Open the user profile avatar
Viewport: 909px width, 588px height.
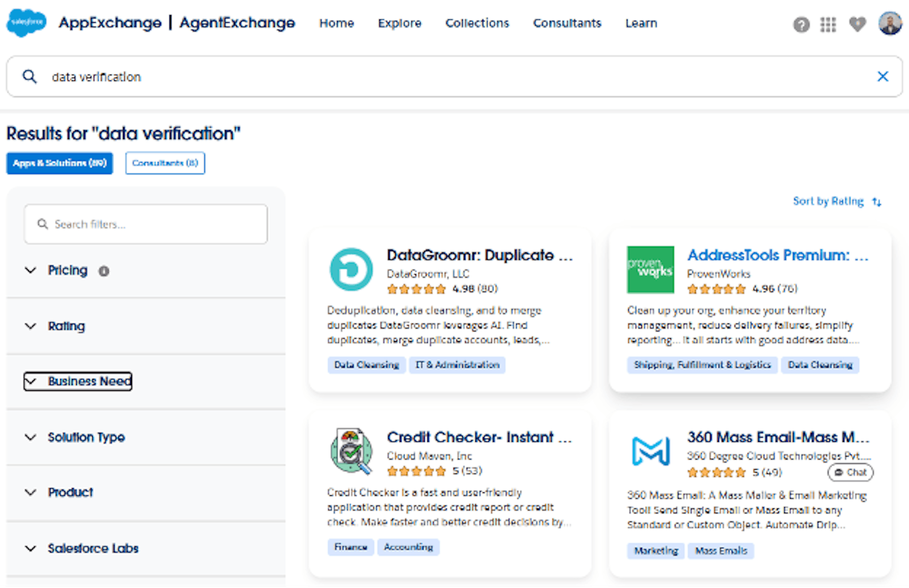pyautogui.click(x=890, y=23)
